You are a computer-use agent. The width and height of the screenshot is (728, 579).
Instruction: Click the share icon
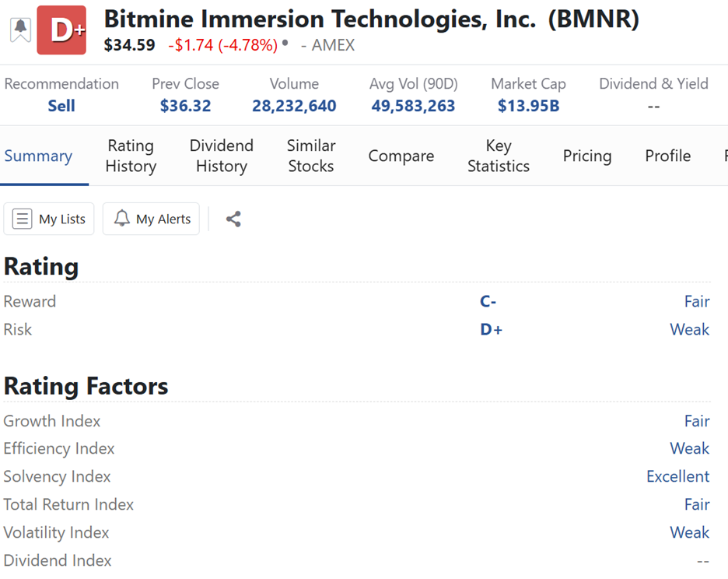pyautogui.click(x=233, y=219)
